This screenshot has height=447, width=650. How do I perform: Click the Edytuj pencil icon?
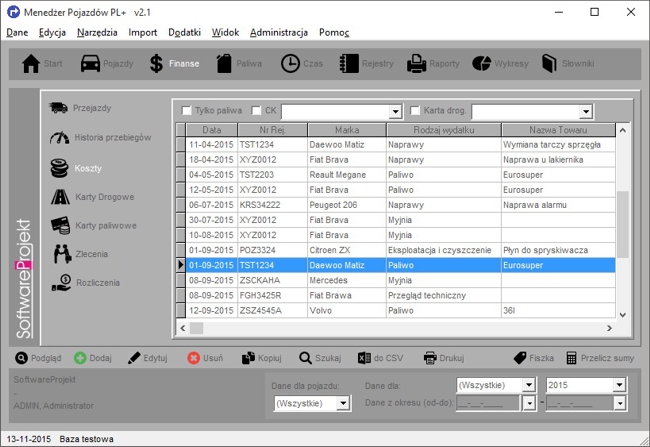click(x=134, y=358)
